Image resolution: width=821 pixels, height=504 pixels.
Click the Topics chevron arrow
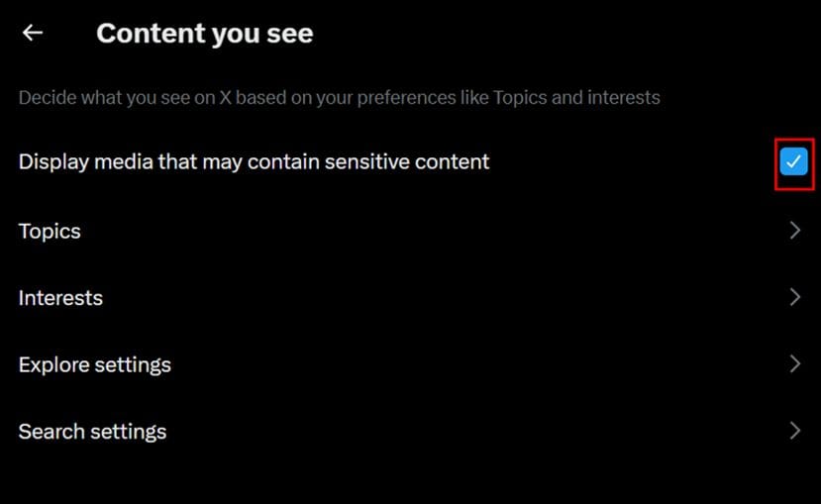[x=794, y=231]
